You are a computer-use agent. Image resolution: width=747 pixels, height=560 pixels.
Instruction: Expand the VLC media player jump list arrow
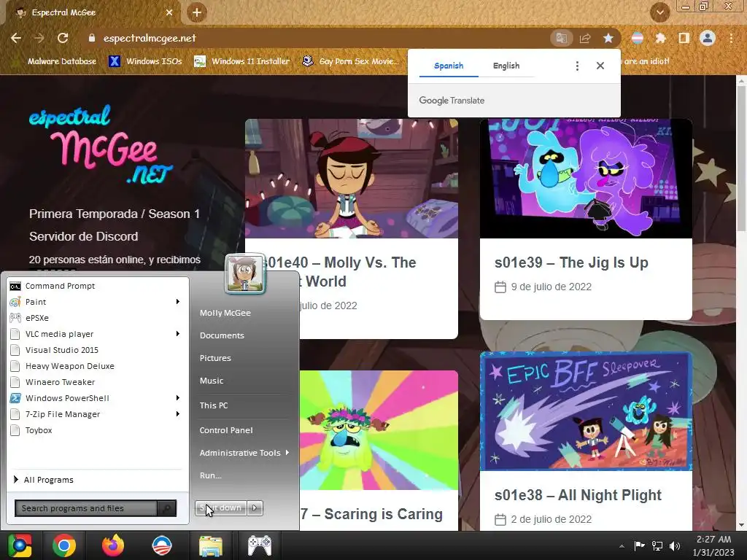(178, 334)
